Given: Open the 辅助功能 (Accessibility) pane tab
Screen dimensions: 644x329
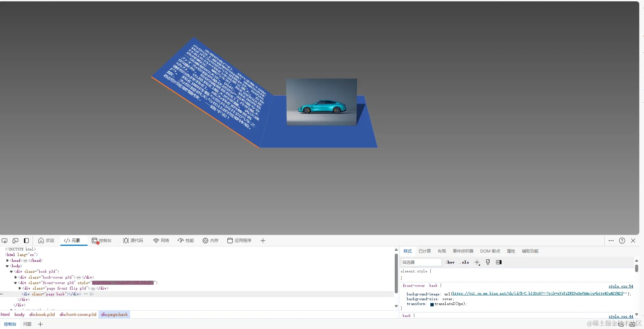Looking at the screenshot, I should coord(530,251).
